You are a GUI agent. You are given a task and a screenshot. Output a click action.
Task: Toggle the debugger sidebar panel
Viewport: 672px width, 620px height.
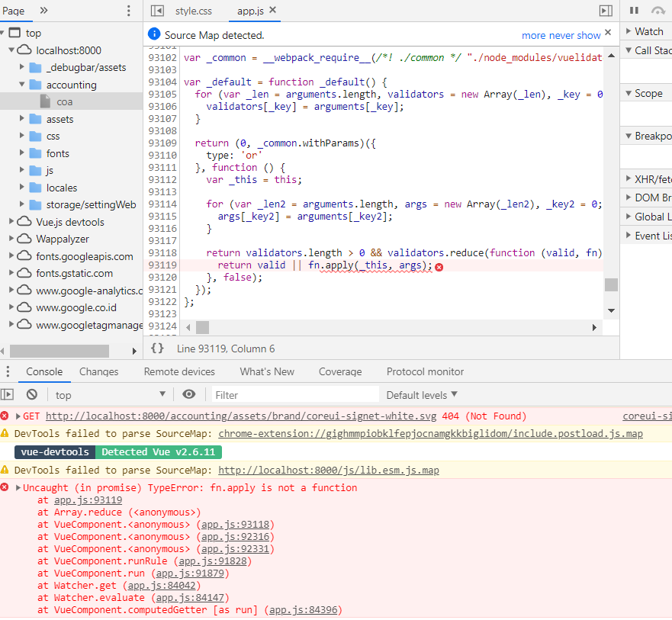point(606,11)
